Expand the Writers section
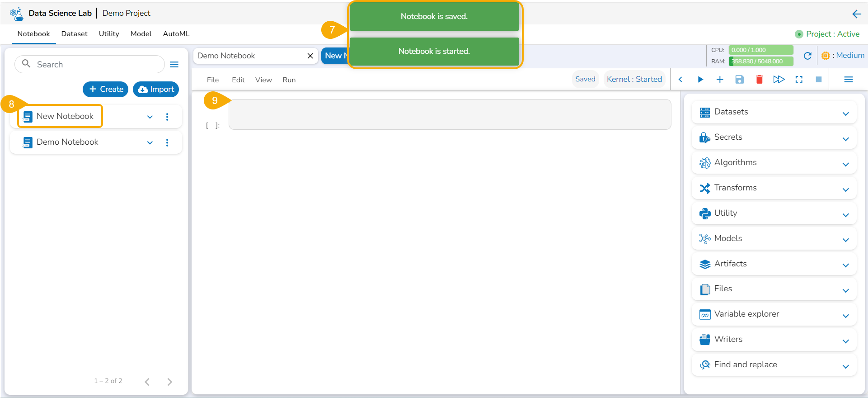 [846, 341]
